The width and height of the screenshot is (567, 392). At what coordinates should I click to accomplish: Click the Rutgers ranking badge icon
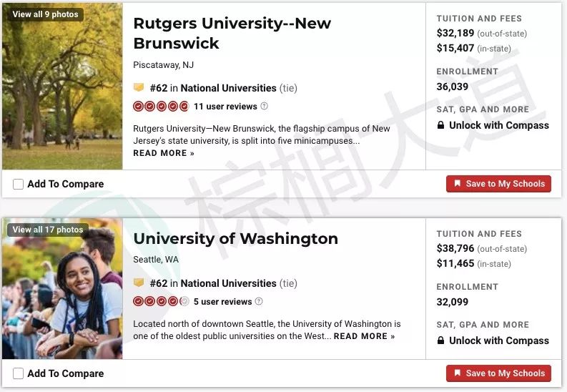[139, 87]
